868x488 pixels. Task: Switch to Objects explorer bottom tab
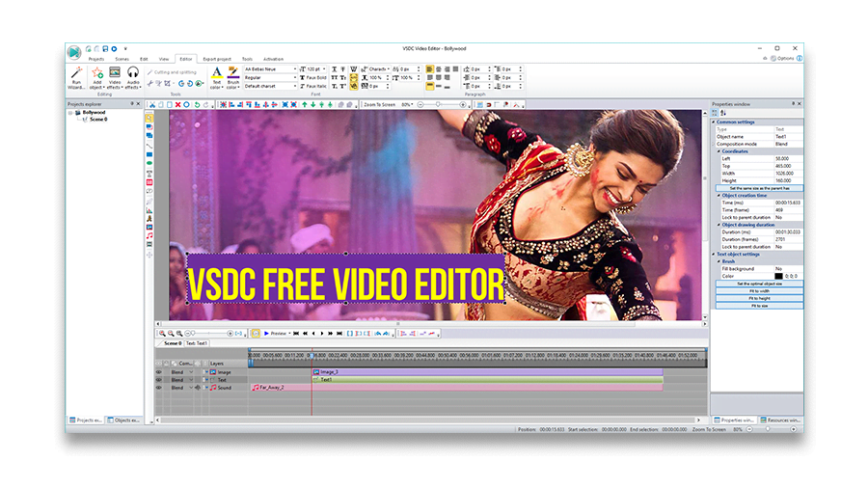[124, 420]
